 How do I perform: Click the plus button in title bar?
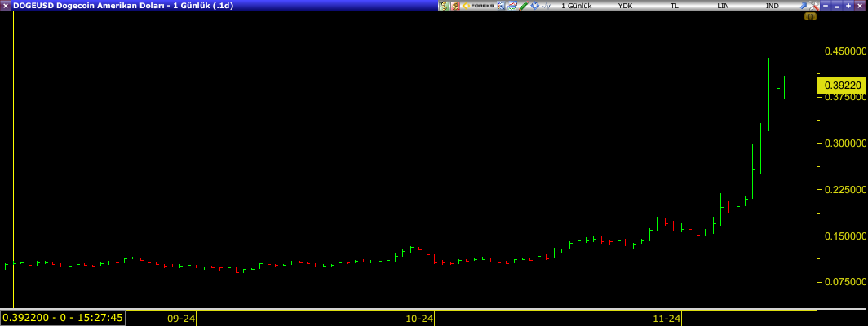(x=848, y=6)
